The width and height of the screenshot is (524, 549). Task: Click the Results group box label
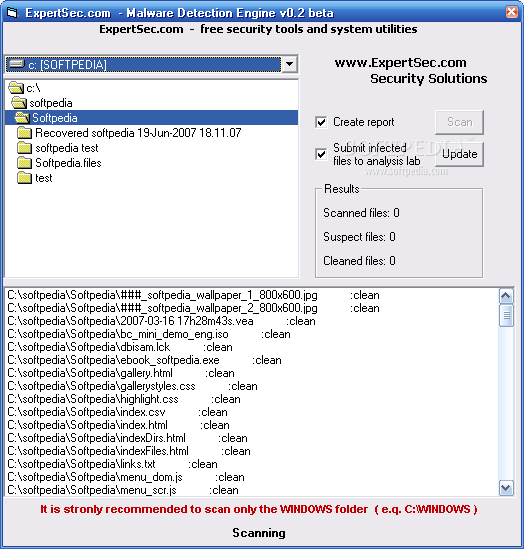342,189
